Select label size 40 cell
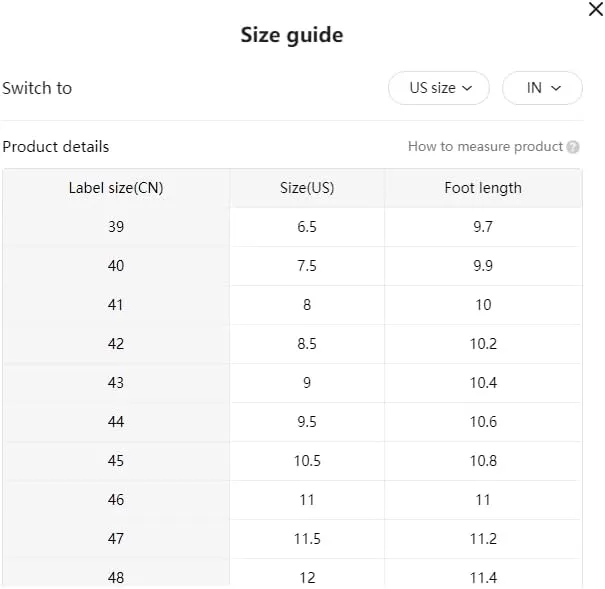 point(116,266)
